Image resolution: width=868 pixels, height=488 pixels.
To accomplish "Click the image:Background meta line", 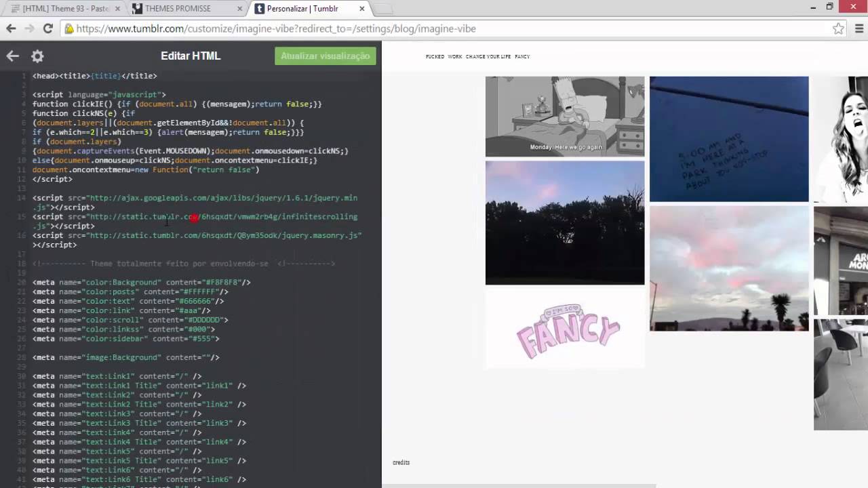I will [x=125, y=358].
